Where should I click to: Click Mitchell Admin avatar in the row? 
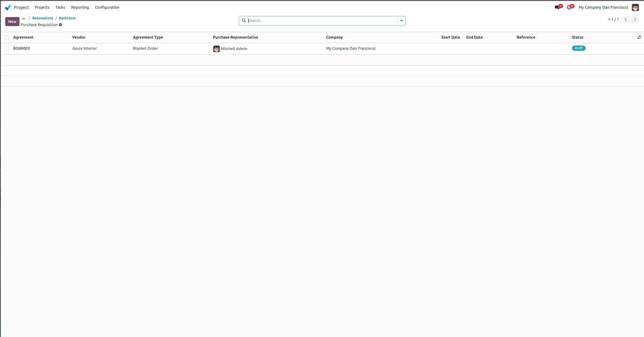216,49
